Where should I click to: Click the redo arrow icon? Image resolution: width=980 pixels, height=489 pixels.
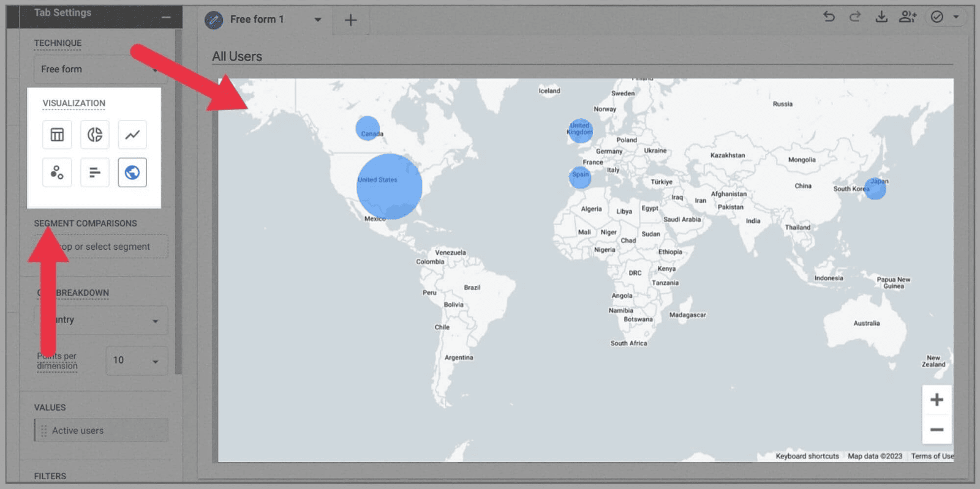(x=855, y=17)
